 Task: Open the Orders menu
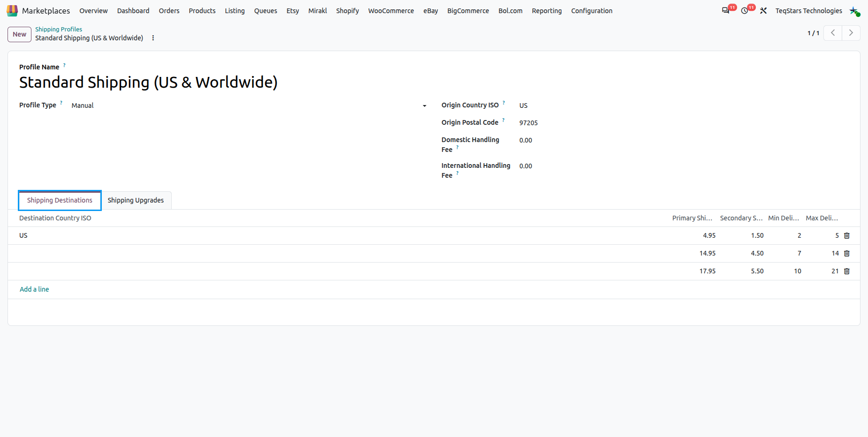click(169, 11)
